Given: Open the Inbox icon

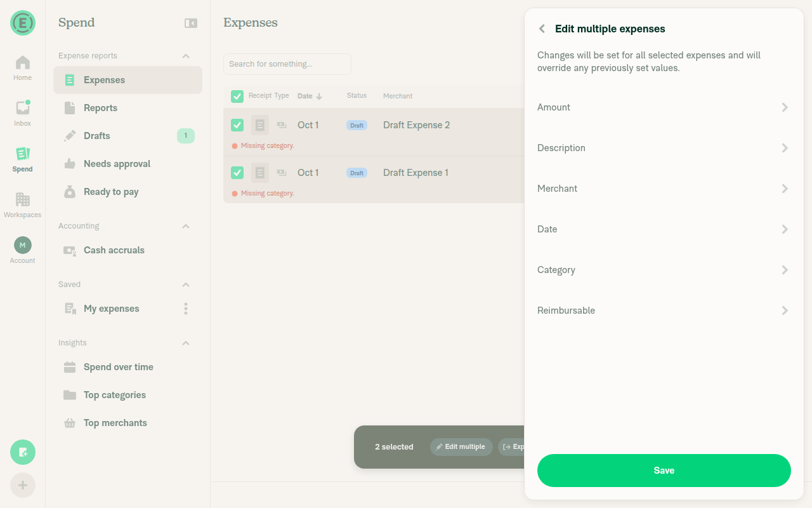Looking at the screenshot, I should (x=23, y=114).
